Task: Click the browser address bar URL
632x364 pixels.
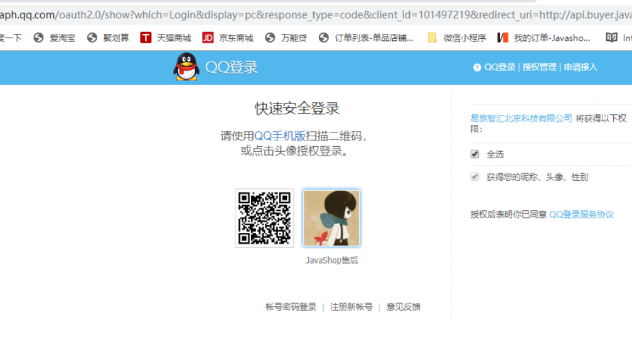Action: tap(314, 14)
